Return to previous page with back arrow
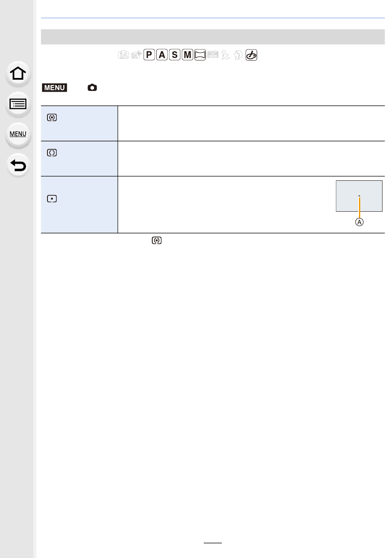Screen dimensions: 392x558 (x=18, y=166)
